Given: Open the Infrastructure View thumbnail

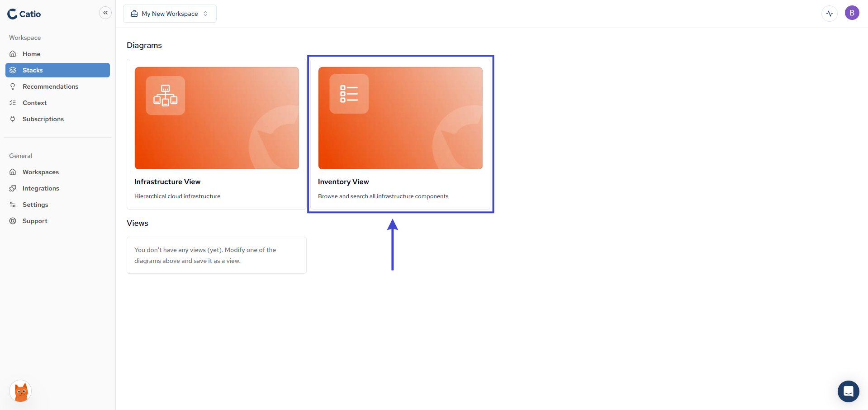Looking at the screenshot, I should [x=217, y=118].
